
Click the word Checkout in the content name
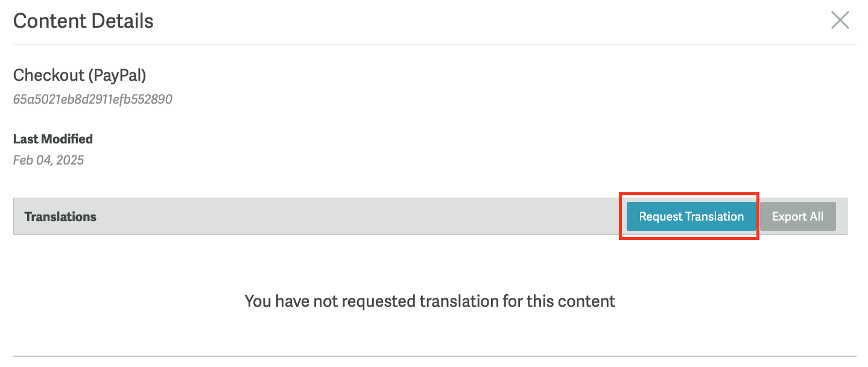(x=49, y=75)
